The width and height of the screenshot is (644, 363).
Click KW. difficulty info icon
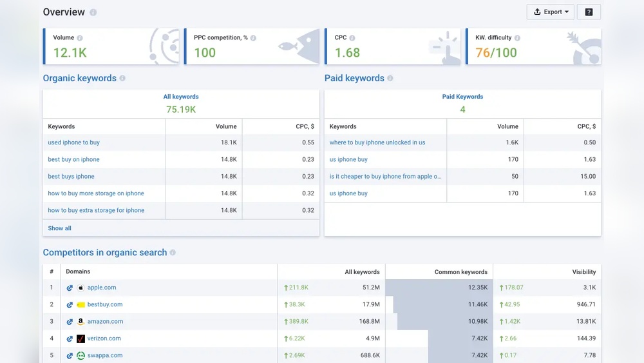(518, 38)
